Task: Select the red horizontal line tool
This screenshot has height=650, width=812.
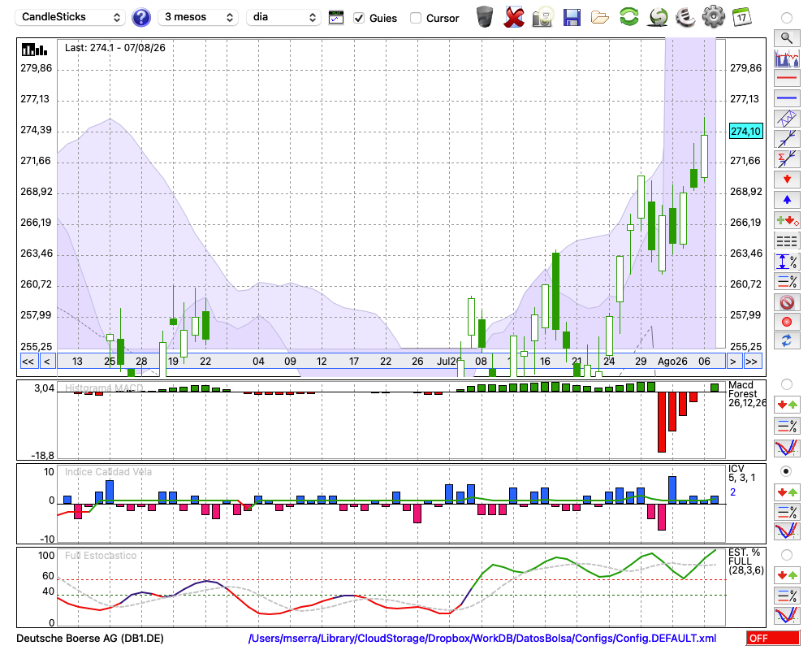Action: pyautogui.click(x=787, y=78)
